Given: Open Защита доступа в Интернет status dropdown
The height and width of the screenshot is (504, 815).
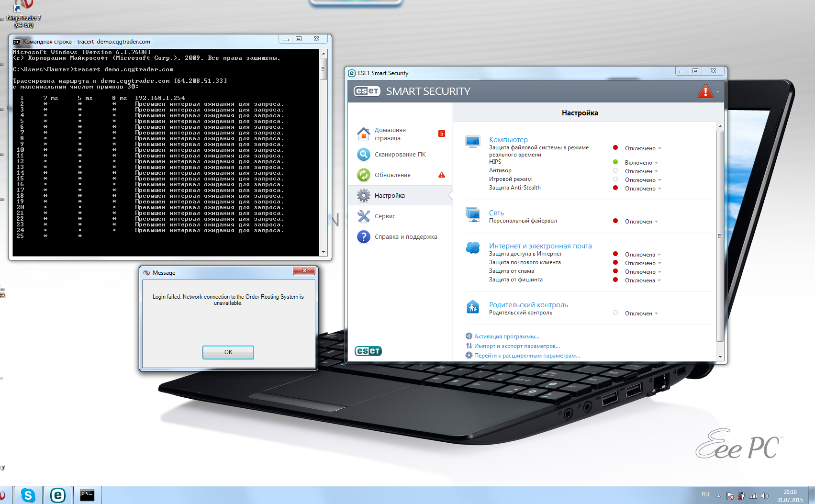Looking at the screenshot, I should tap(643, 255).
